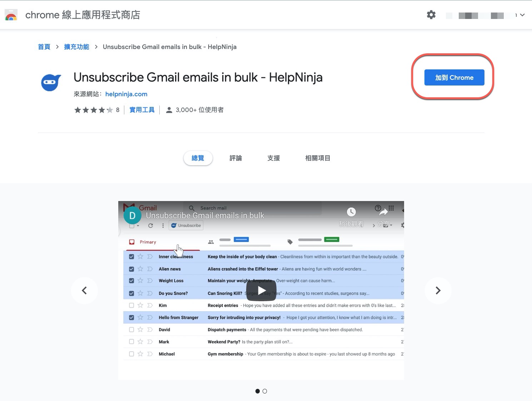The image size is (532, 401).
Task: Click the video 分享 arrow icon
Action: tap(383, 212)
